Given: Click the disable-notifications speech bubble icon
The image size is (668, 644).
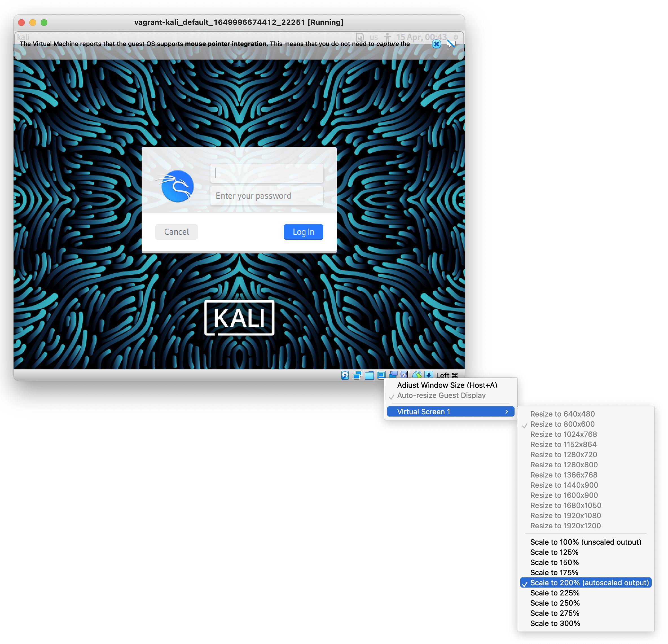Looking at the screenshot, I should [x=450, y=44].
